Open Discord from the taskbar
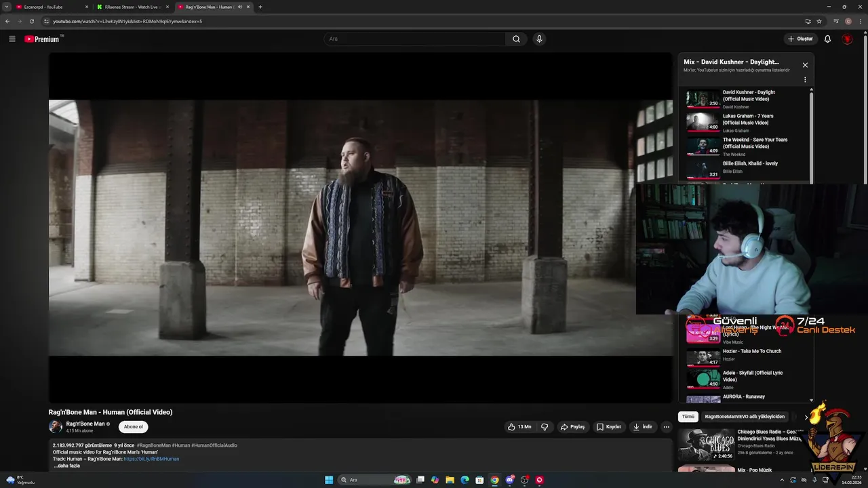868x488 pixels. (x=509, y=480)
